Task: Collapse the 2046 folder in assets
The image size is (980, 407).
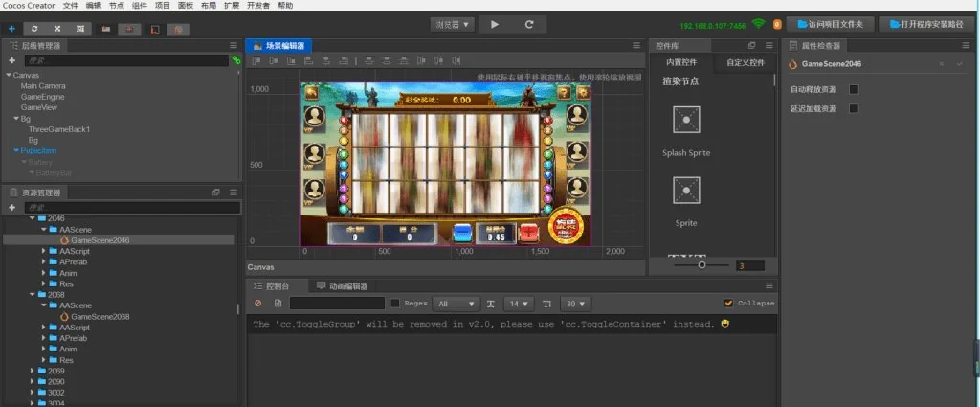Action: click(x=33, y=218)
